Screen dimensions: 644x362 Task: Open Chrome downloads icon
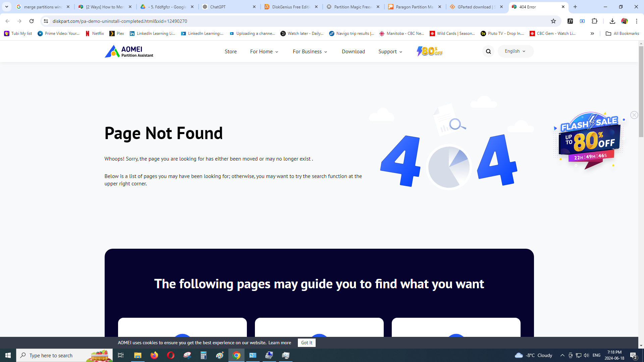click(x=612, y=21)
